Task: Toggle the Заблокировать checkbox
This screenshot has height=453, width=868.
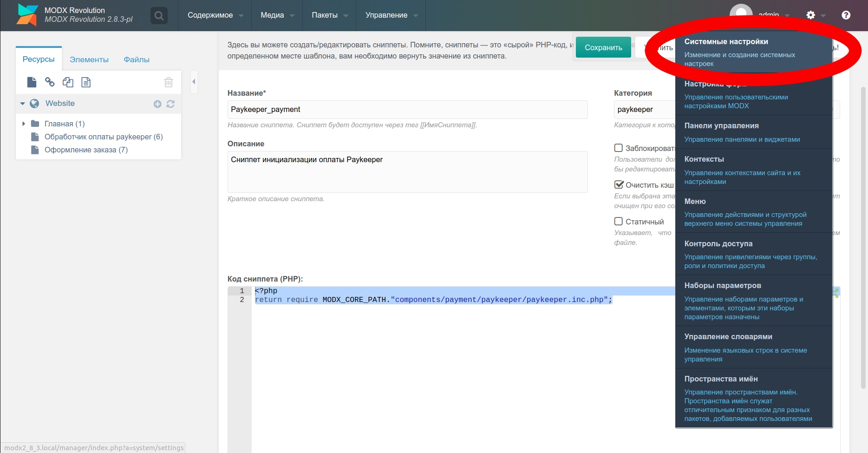Action: pyautogui.click(x=619, y=148)
